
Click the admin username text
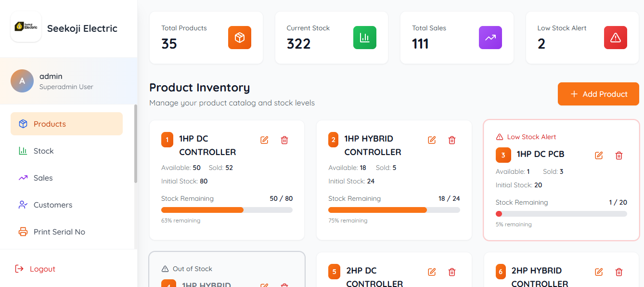click(x=51, y=76)
